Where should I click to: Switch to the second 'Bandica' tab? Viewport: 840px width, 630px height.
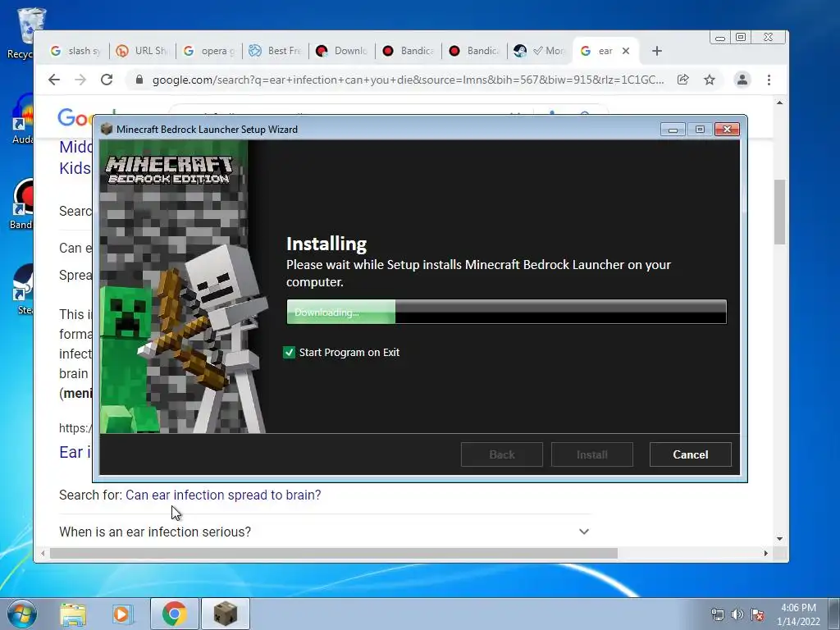[474, 51]
